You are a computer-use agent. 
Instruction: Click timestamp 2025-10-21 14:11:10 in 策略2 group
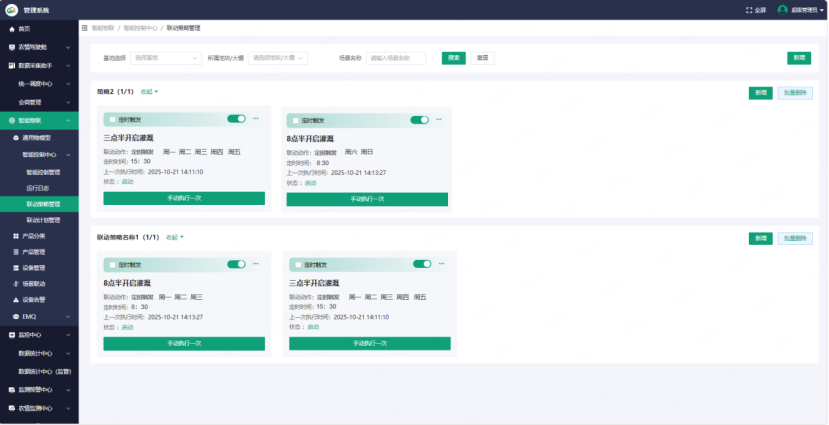coord(176,172)
